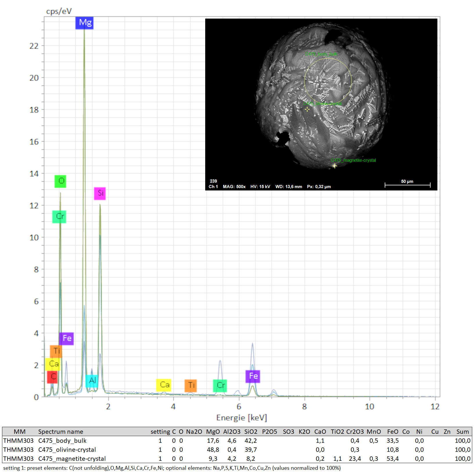Click the "Energie [keV]" axis title
This screenshot has width=476, height=475.
241,418
